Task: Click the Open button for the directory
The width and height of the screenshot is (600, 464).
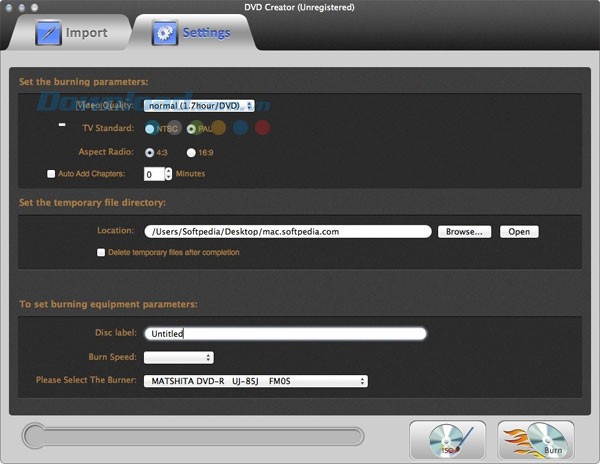Action: pyautogui.click(x=519, y=231)
